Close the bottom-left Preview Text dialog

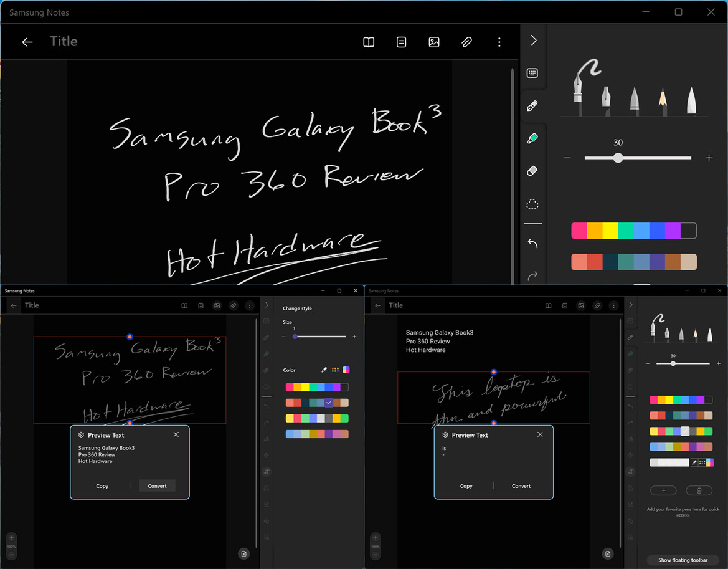tap(176, 434)
